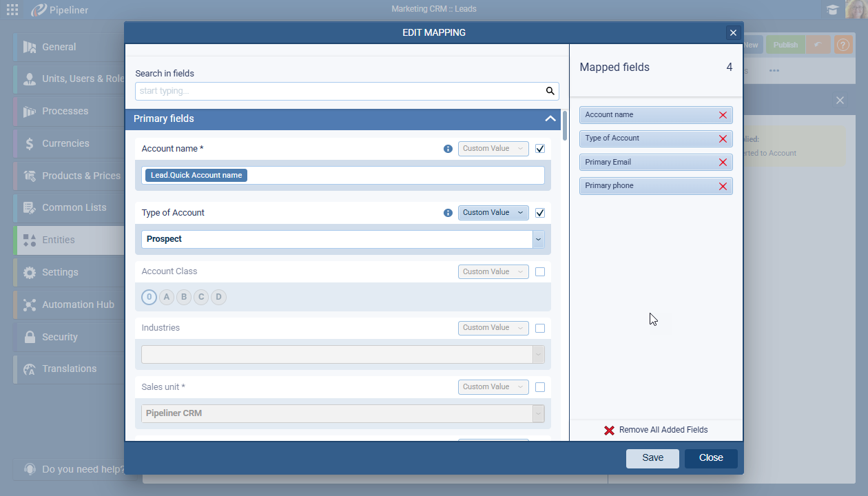Click the info icon beside Type of Account
This screenshot has width=868, height=496.
[448, 213]
